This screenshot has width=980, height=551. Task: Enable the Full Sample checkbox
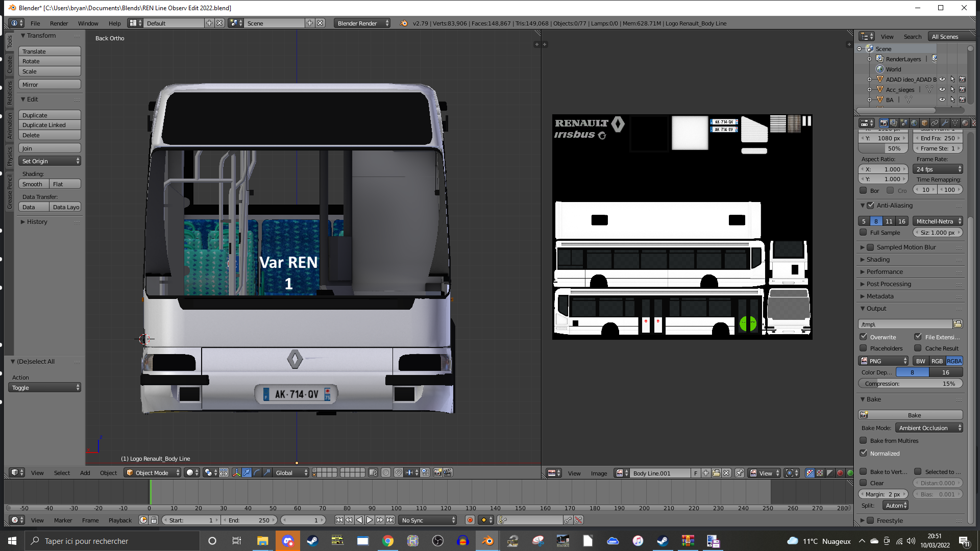click(x=864, y=233)
